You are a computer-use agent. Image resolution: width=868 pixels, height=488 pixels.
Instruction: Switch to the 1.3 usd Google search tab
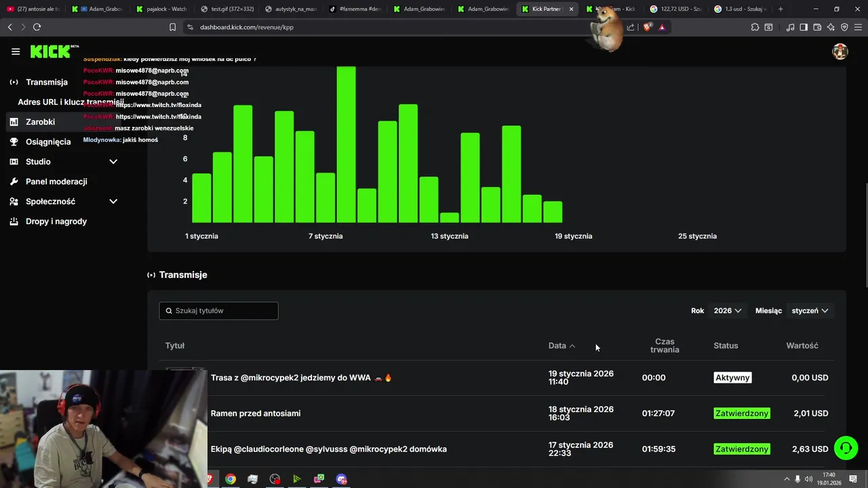pyautogui.click(x=740, y=9)
